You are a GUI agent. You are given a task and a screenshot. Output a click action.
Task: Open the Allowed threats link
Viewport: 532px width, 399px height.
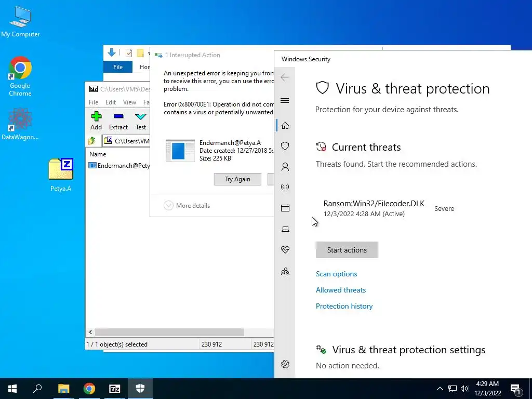coord(341,290)
